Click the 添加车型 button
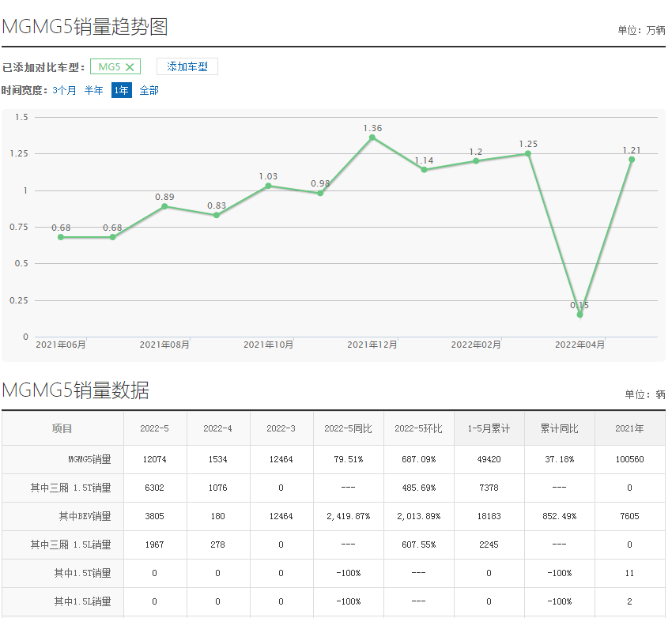 point(187,66)
